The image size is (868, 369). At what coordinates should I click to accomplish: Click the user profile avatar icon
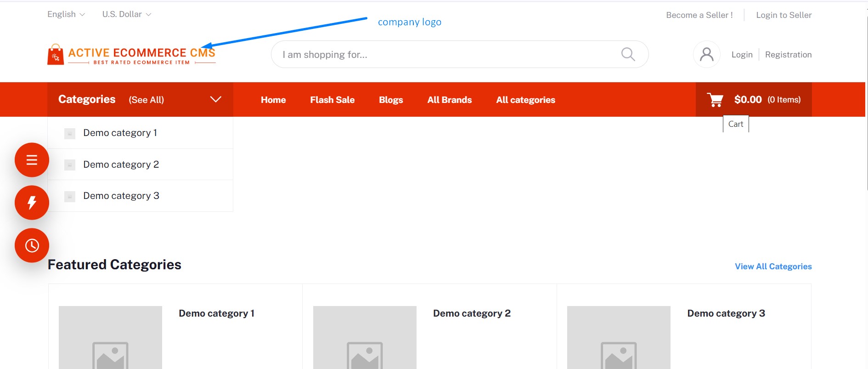tap(706, 54)
